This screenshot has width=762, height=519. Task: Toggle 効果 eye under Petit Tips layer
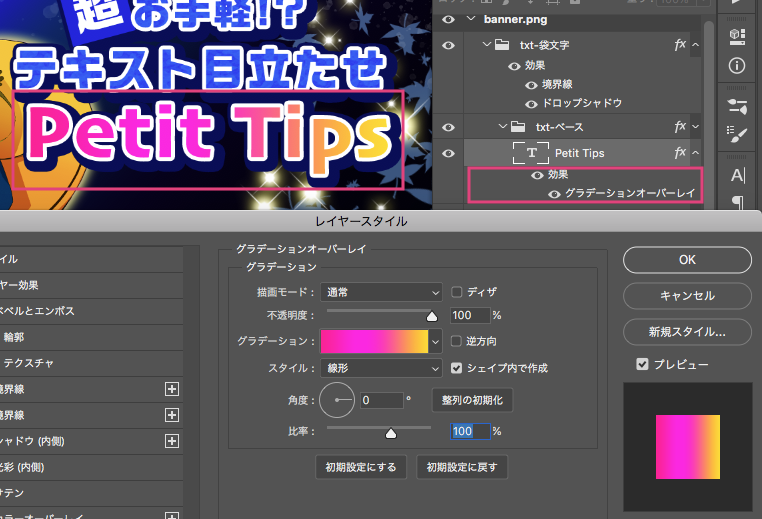[x=537, y=175]
